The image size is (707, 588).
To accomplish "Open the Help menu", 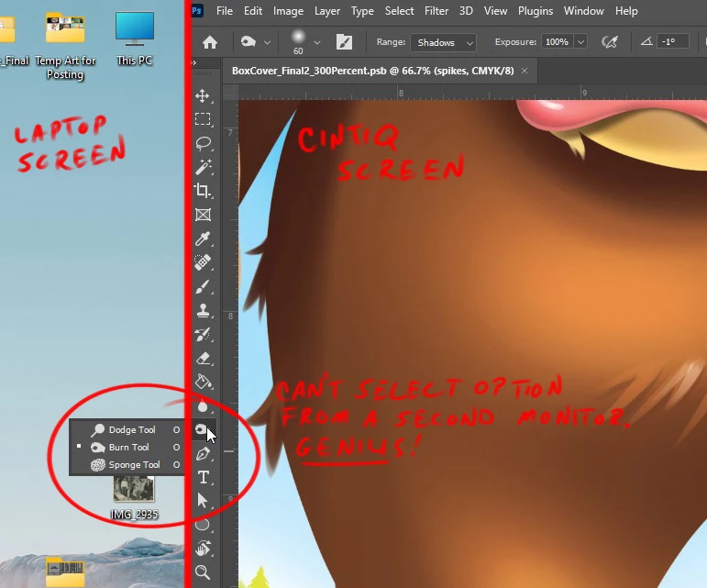I will [x=626, y=11].
